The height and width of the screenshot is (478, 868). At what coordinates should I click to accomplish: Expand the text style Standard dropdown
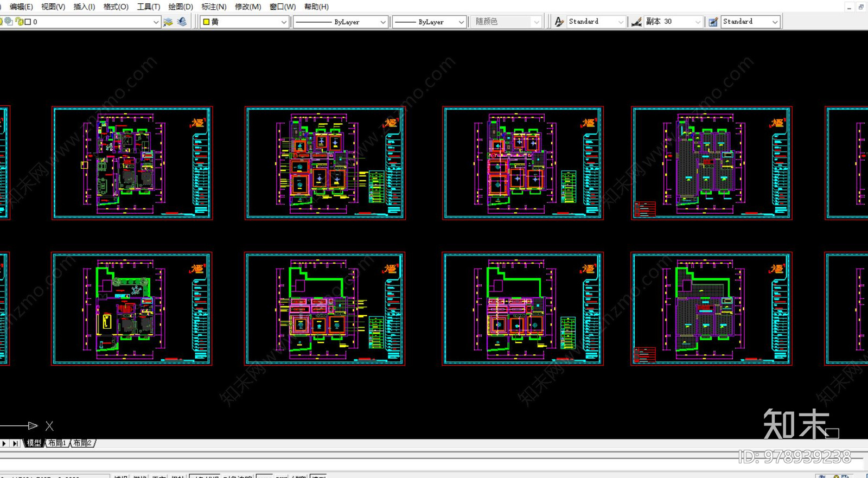tap(621, 22)
